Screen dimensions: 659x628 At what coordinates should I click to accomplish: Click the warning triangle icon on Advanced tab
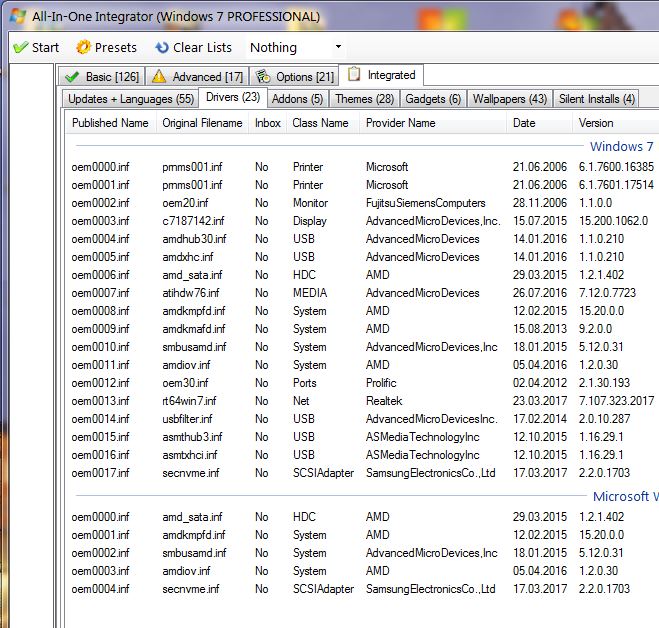click(159, 77)
